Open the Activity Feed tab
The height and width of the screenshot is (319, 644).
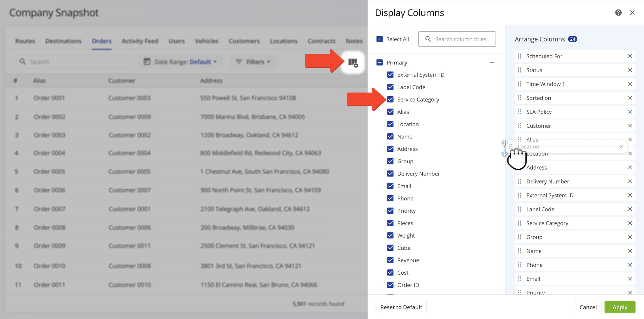coord(140,41)
